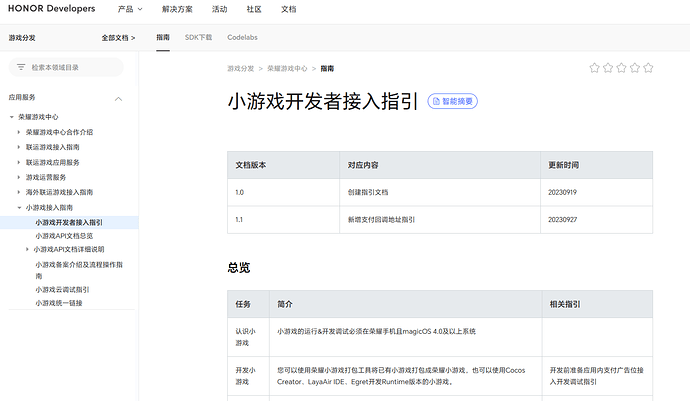This screenshot has height=401, width=690.
Task: Switch to the SDK下载 tab
Action: point(198,37)
